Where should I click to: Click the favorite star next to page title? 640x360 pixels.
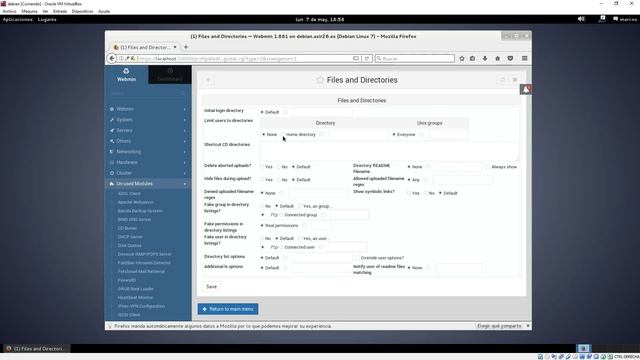(x=320, y=80)
